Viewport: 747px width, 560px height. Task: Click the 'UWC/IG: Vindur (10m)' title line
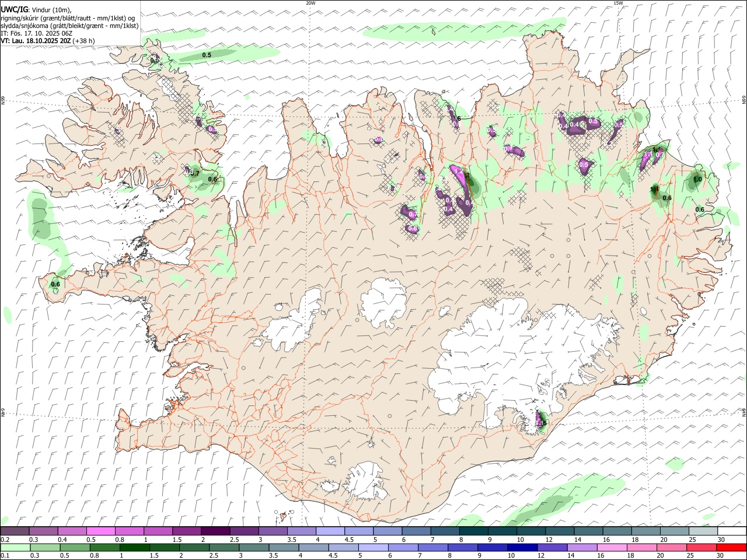(x=36, y=9)
